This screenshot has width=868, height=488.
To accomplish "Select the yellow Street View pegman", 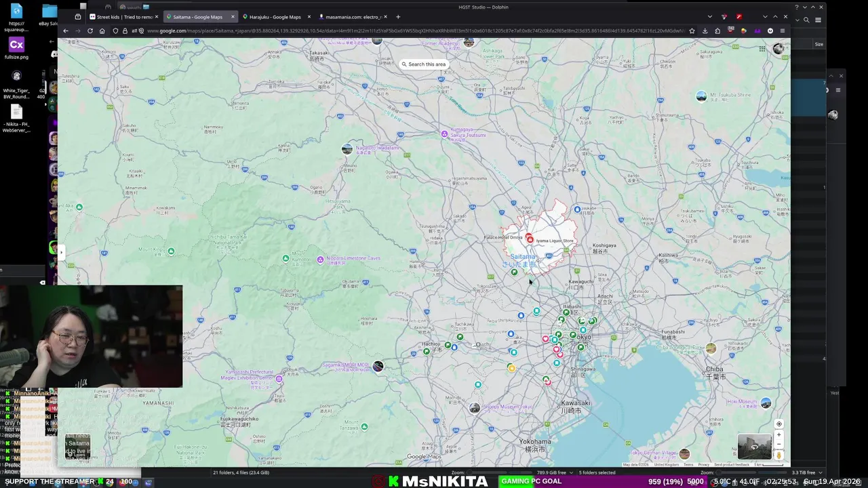I will (x=778, y=455).
